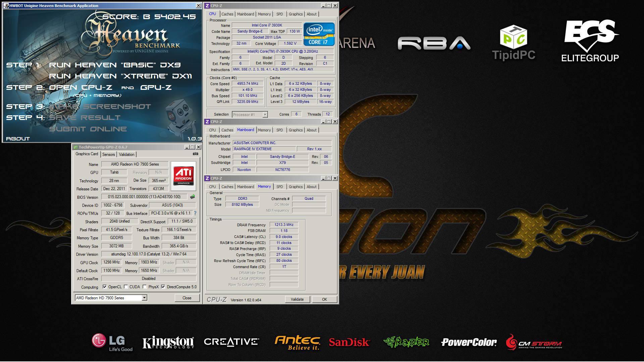Screen dimensions: 644x362
Task: Click Submit Online in Heaven app
Action: pos(88,129)
